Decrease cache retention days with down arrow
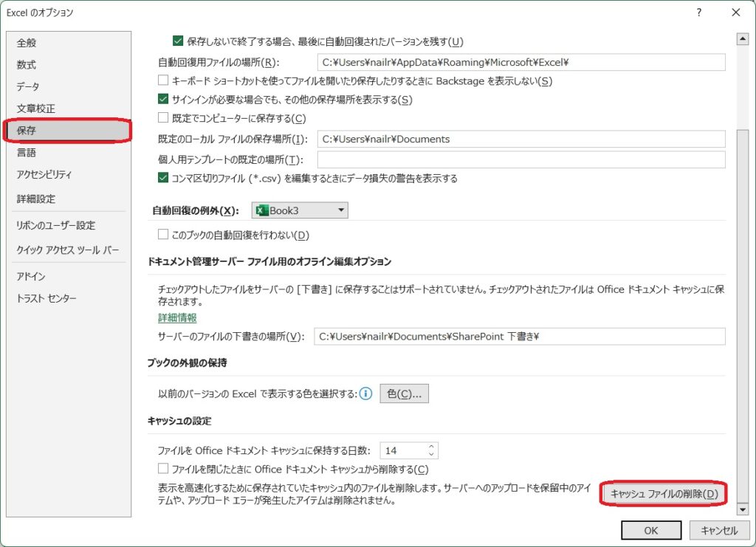This screenshot has width=756, height=547. (431, 455)
